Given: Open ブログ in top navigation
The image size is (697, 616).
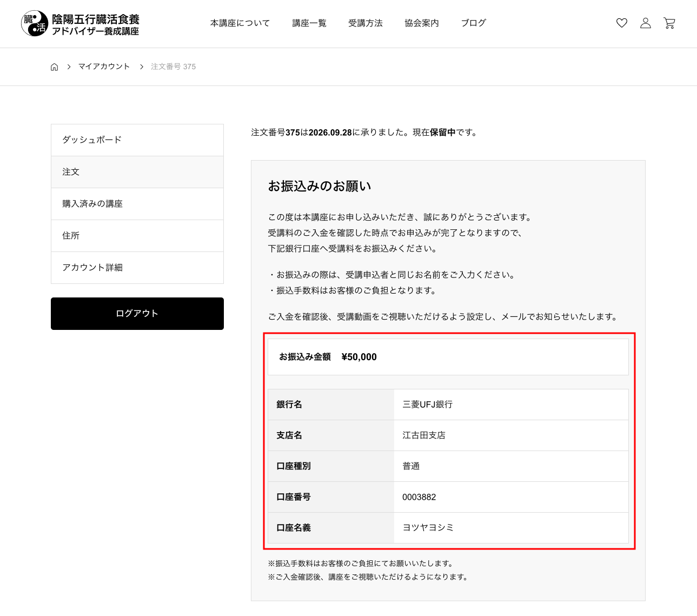Looking at the screenshot, I should (x=474, y=23).
